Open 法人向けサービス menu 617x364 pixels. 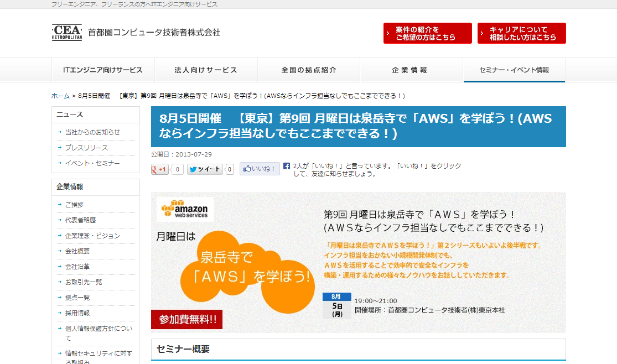(206, 70)
